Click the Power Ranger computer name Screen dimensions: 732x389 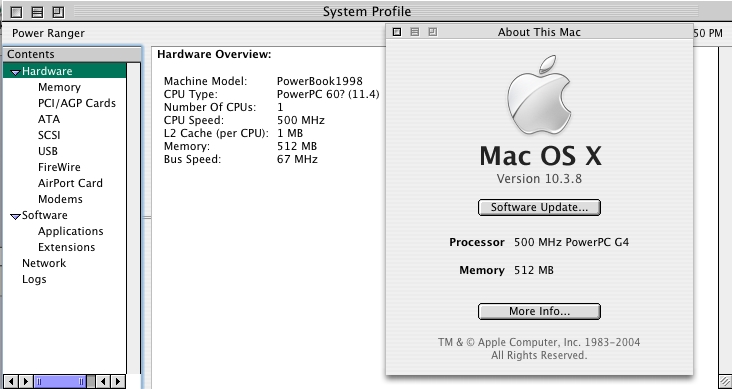(x=49, y=33)
